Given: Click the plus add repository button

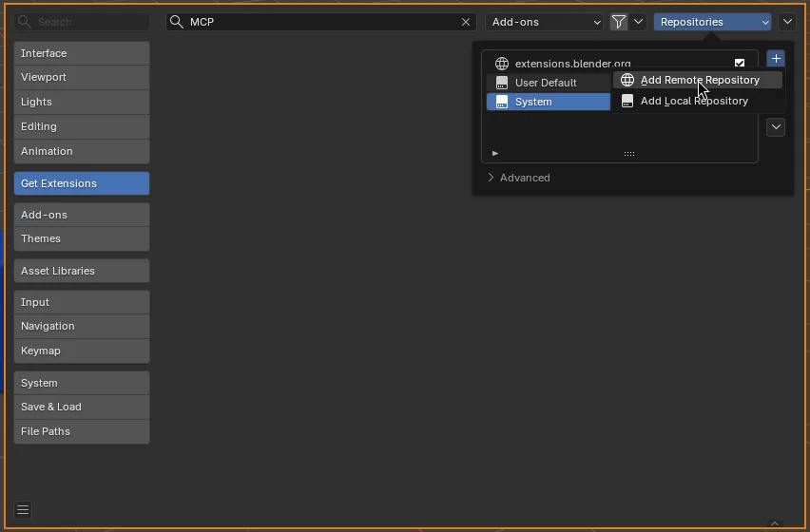Looking at the screenshot, I should pyautogui.click(x=776, y=59).
